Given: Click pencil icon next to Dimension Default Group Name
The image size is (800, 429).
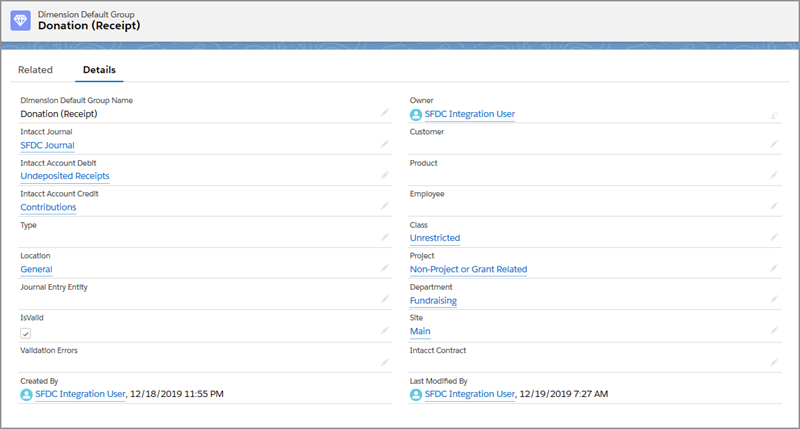Looking at the screenshot, I should (385, 114).
